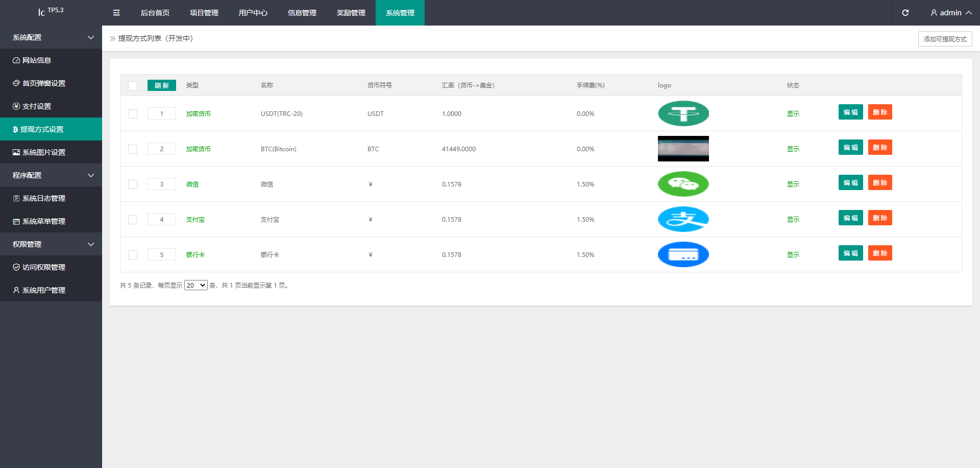Click the green 刷新 button
The height and width of the screenshot is (468, 980).
tap(162, 85)
